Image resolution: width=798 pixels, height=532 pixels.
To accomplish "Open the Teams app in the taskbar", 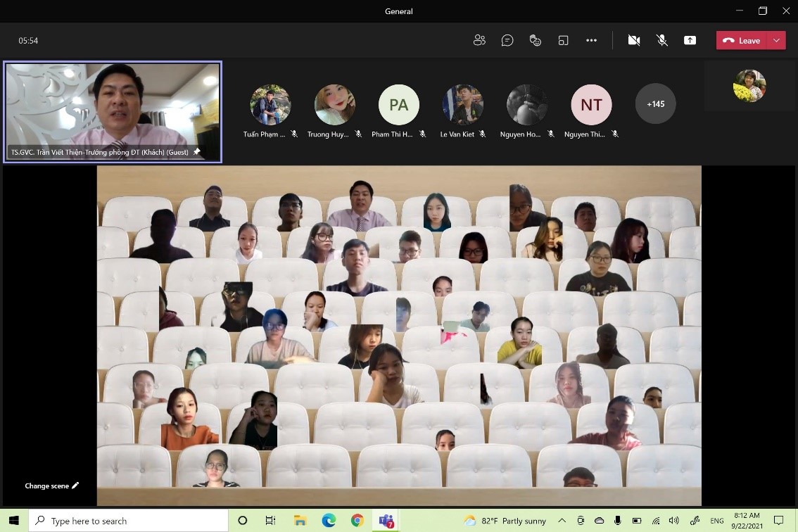I will coord(386,521).
